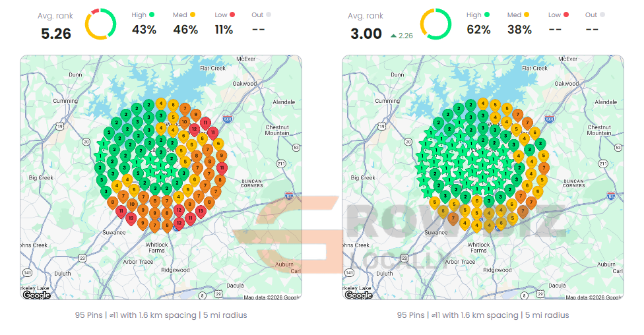This screenshot has height=335, width=644.
Task: Click the route 211 shield on right map
Action: (603, 164)
